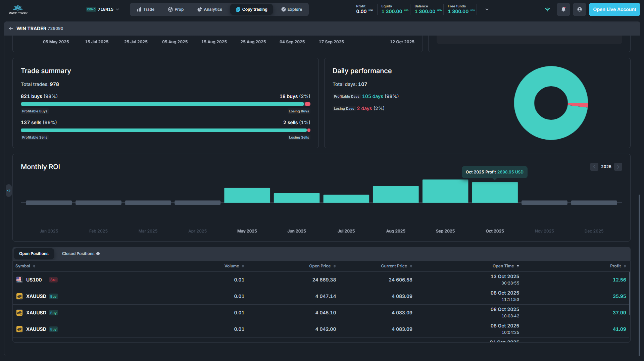Viewport: 644px width, 361px height.
Task: Expand the left side panel handle
Action: point(9,191)
